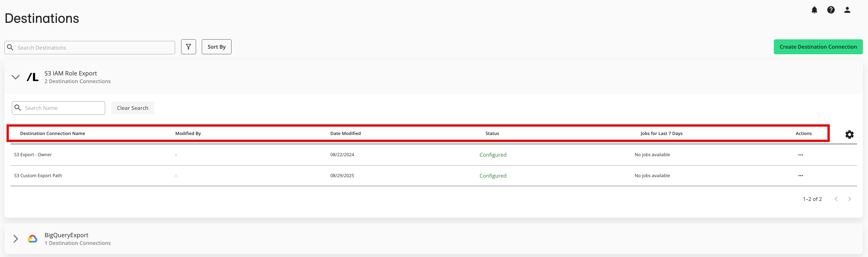Screen dimensions: 868x257
Task: Click the Status column header
Action: [492, 134]
